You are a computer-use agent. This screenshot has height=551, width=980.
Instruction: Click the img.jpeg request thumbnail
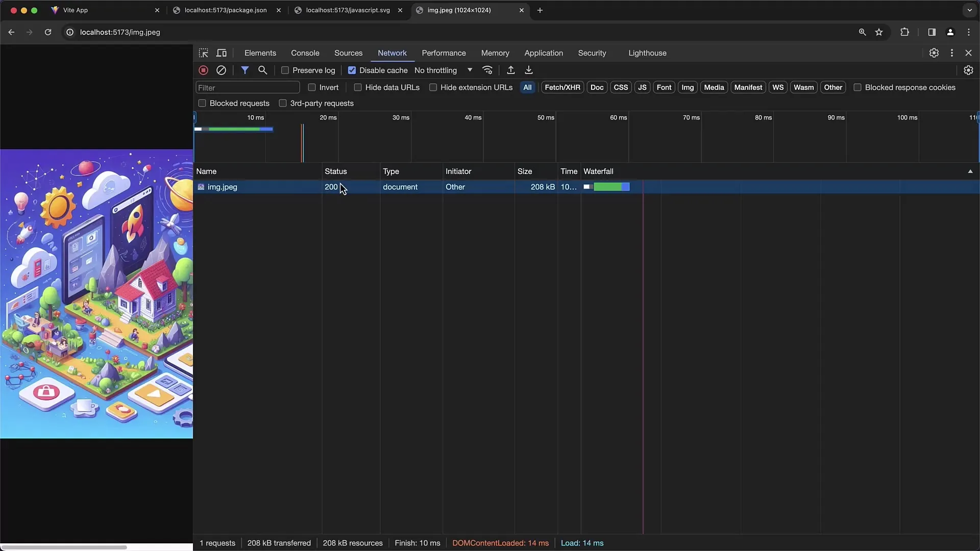[201, 186]
